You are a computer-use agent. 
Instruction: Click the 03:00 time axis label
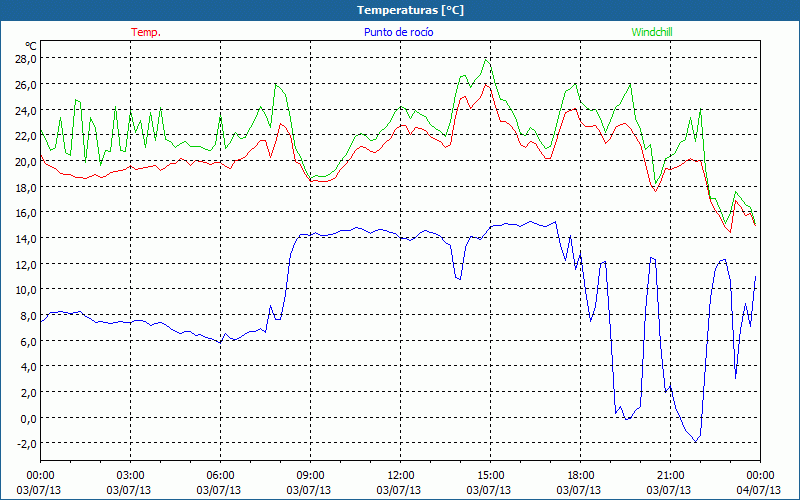(x=131, y=475)
